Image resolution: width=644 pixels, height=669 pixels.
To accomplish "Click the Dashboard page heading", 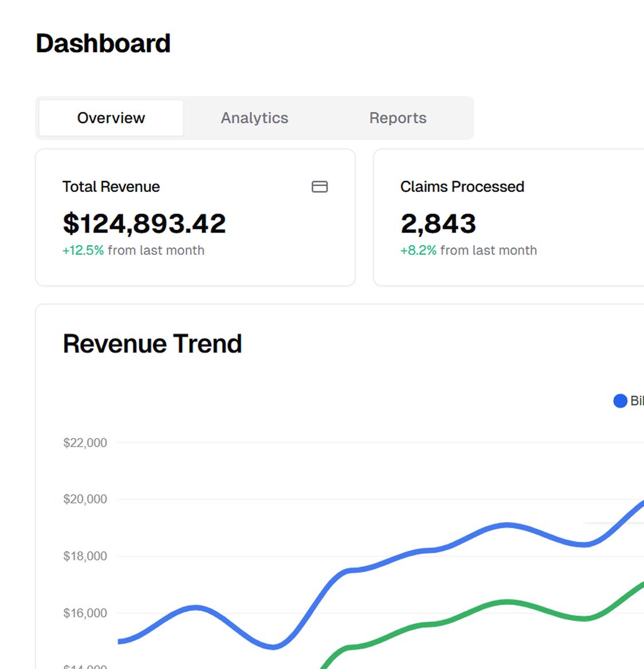I will tap(103, 44).
